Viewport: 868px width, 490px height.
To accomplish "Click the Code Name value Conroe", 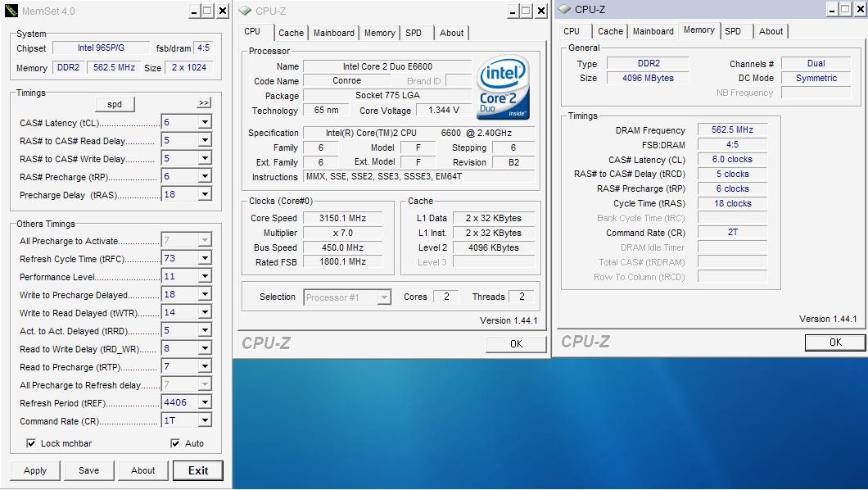I will click(347, 81).
